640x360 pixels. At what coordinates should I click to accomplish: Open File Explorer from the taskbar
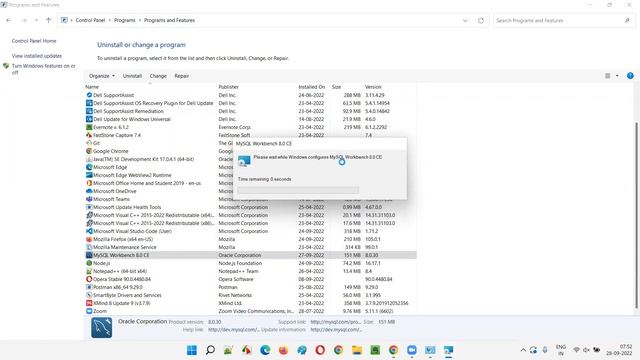click(357, 350)
